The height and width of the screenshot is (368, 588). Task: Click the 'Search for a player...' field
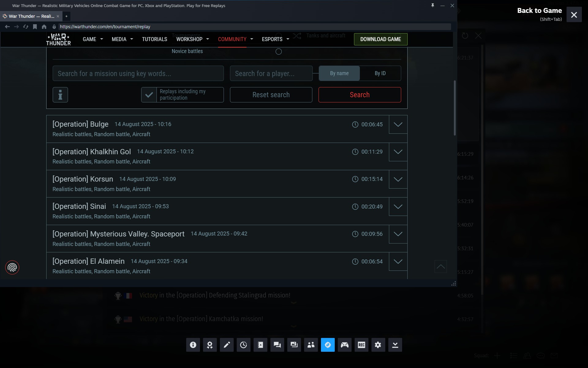point(271,73)
